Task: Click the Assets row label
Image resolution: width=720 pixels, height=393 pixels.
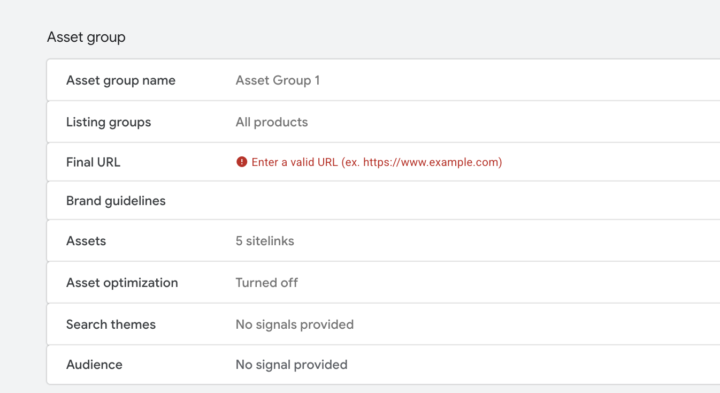Action: coord(86,241)
